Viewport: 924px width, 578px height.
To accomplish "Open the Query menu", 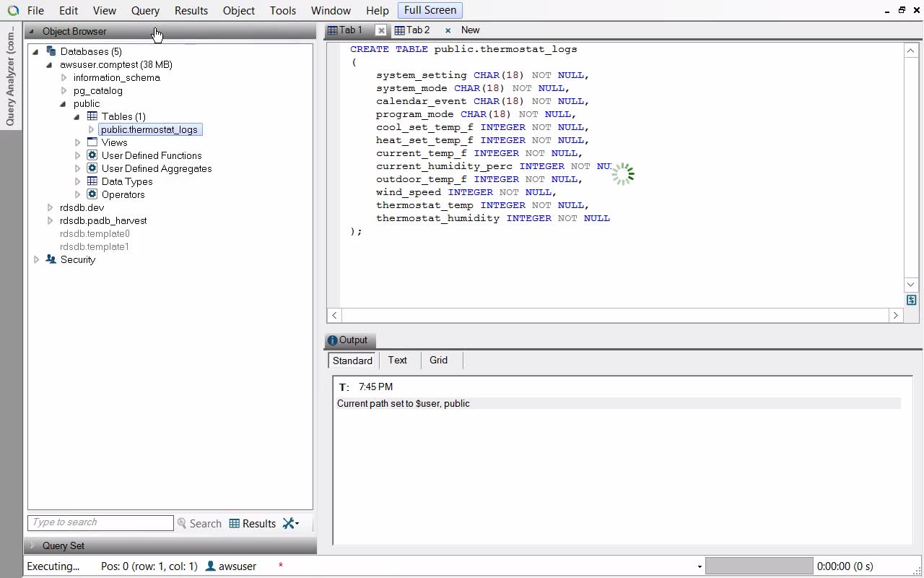I will 145,11.
